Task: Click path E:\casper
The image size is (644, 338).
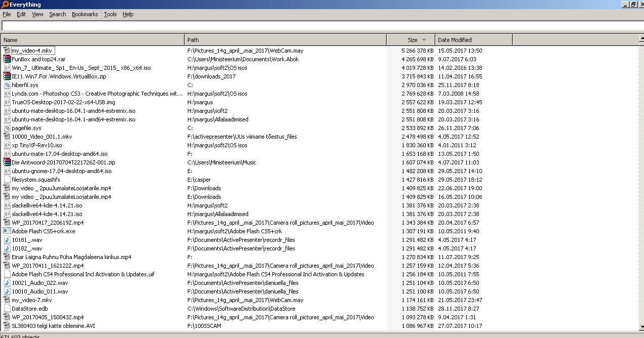Action: coord(199,180)
